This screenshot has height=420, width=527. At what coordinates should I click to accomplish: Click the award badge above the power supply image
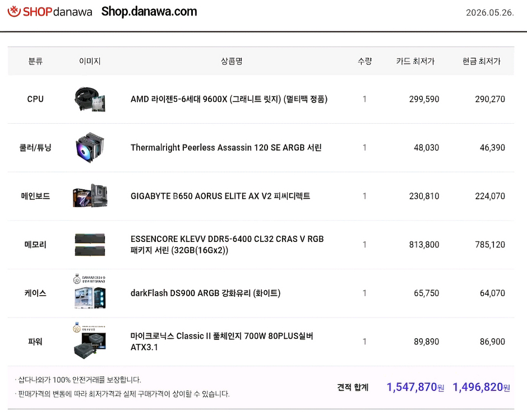point(89,328)
